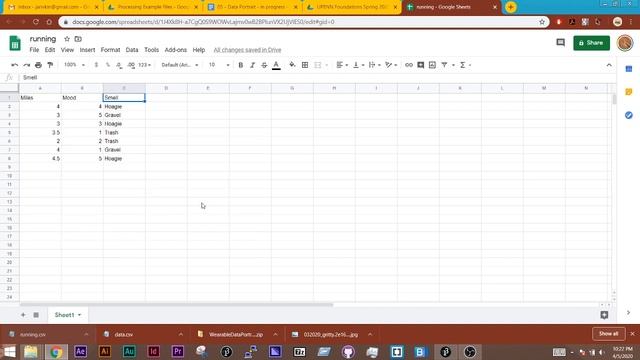Open the text color picker

pos(276,65)
